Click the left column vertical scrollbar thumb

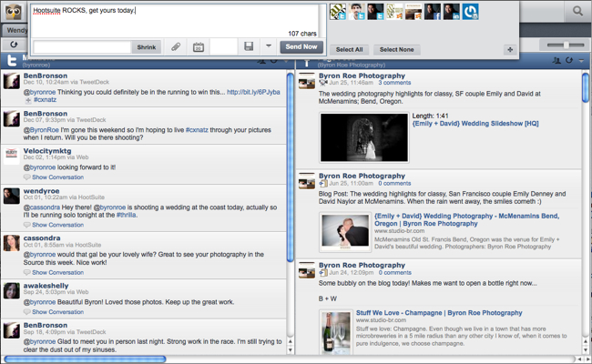(x=290, y=167)
